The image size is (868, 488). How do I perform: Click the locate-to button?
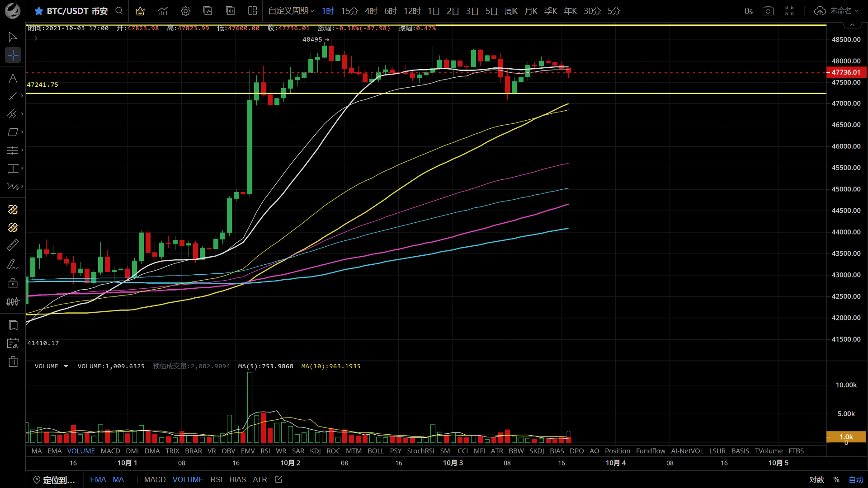point(54,479)
